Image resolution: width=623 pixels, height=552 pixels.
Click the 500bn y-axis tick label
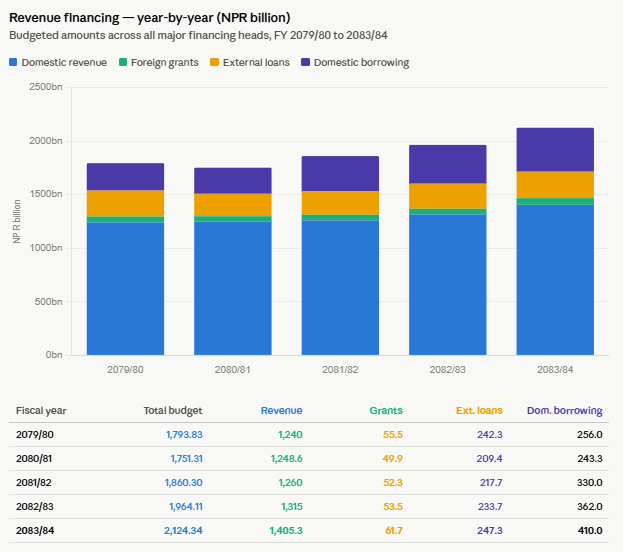(48, 302)
